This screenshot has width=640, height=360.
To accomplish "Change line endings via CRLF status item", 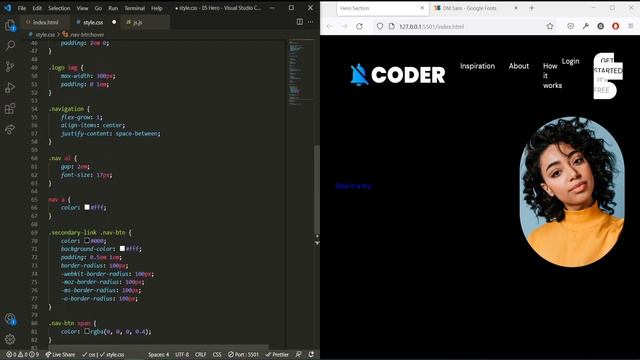I will pos(200,354).
